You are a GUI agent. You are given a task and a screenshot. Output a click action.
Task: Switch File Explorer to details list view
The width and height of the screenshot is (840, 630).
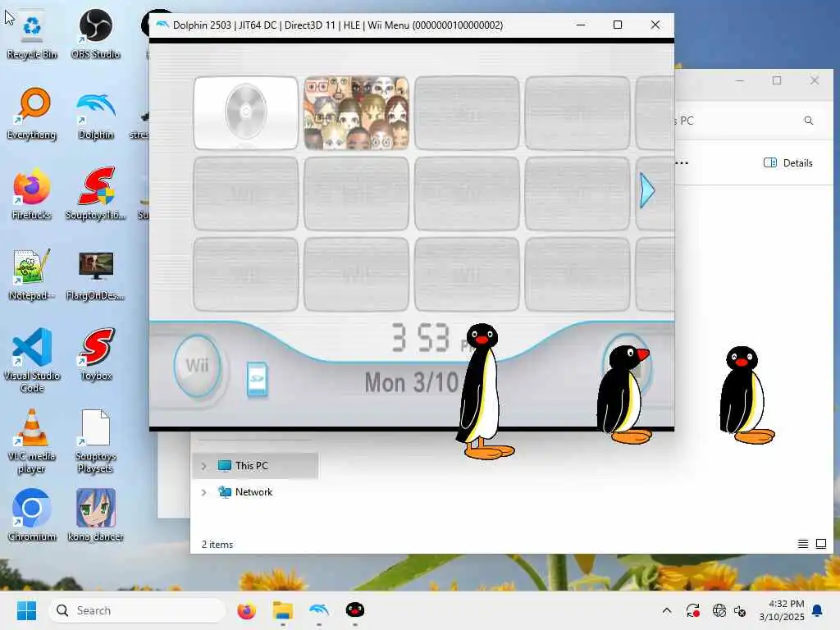coord(803,545)
